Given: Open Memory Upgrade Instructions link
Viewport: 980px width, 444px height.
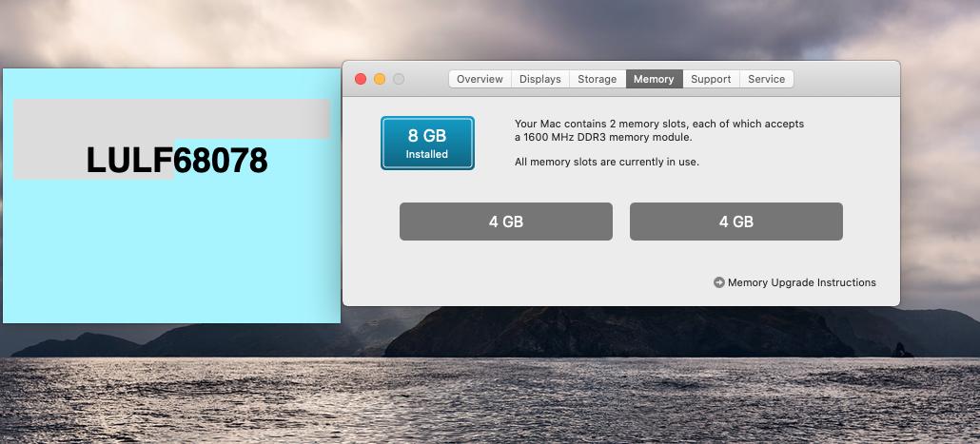Looking at the screenshot, I should pos(802,283).
